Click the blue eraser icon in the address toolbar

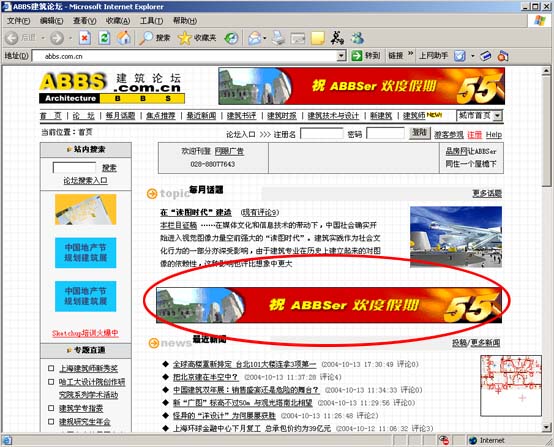(x=486, y=55)
